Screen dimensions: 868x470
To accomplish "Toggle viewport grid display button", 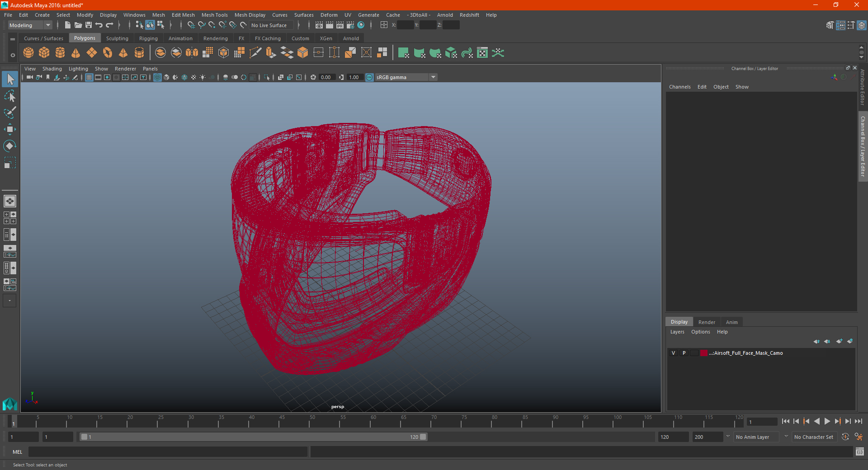I will pyautogui.click(x=89, y=77).
